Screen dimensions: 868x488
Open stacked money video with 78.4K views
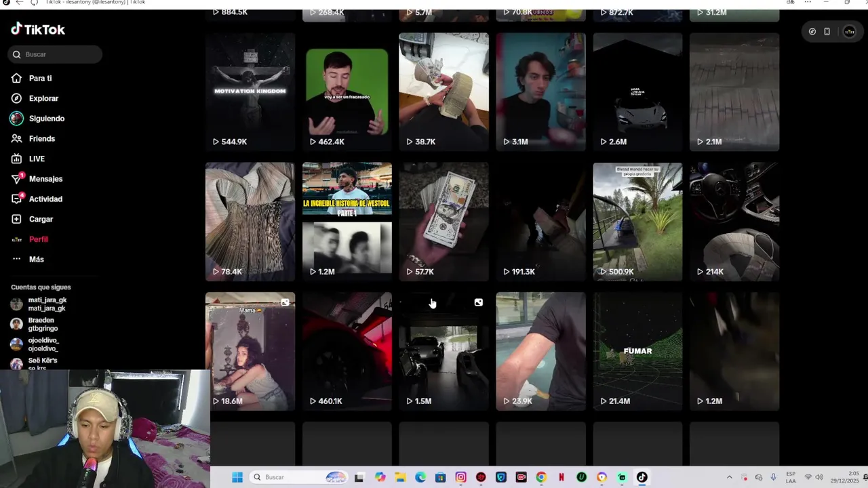(x=250, y=222)
